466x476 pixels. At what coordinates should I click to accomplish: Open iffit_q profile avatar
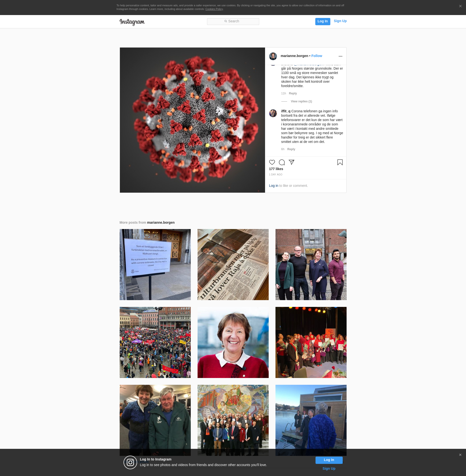pyautogui.click(x=273, y=113)
